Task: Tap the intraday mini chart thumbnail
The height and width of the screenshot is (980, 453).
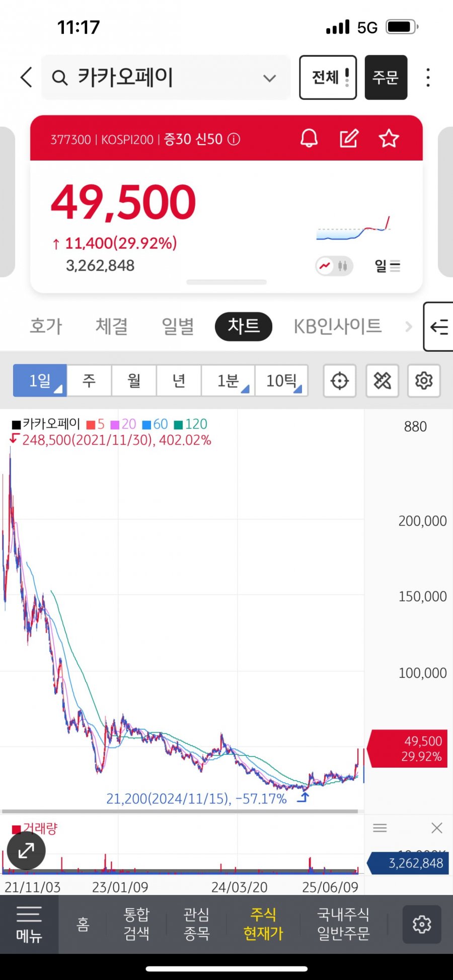Action: point(353,229)
